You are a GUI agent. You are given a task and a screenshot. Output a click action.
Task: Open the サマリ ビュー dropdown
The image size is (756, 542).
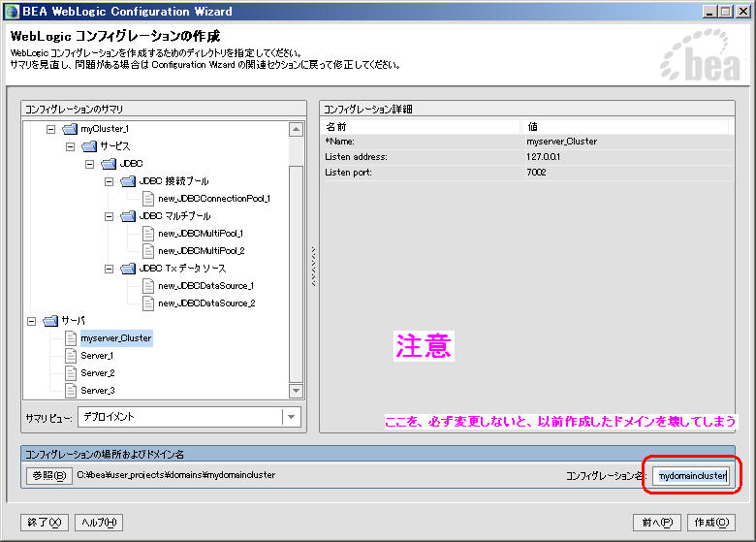[291, 417]
